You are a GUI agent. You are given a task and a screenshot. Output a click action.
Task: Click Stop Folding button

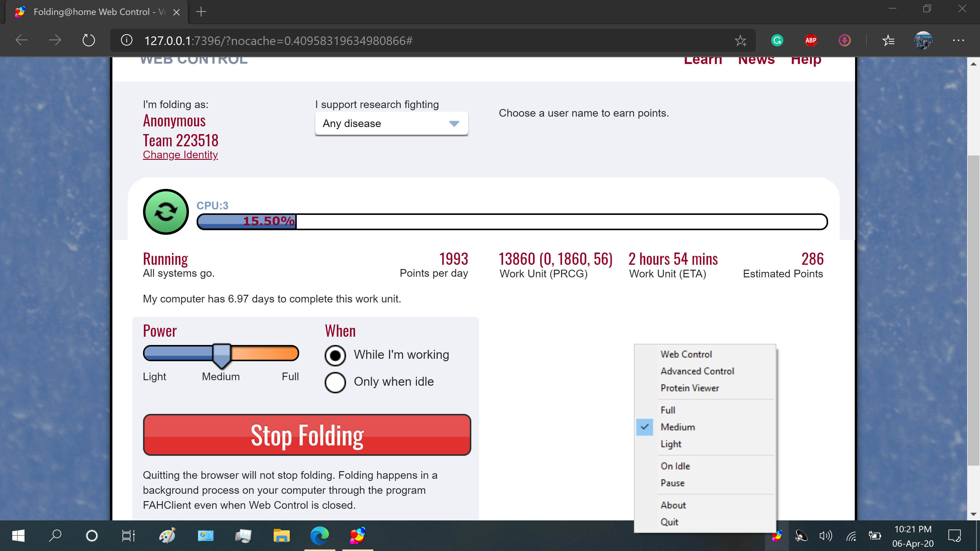click(307, 435)
